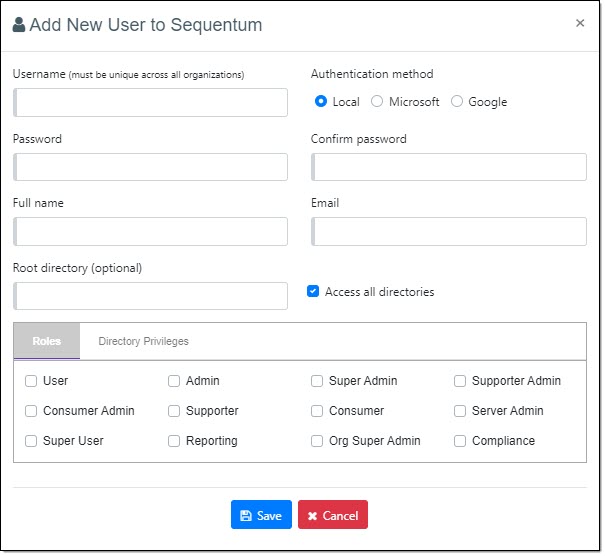Screen dimensions: 605x556
Task: Select Google authentication method
Action: tap(458, 102)
